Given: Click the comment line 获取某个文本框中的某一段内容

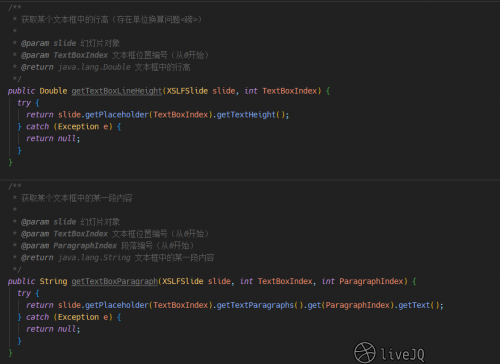Looking at the screenshot, I should pos(77,198).
